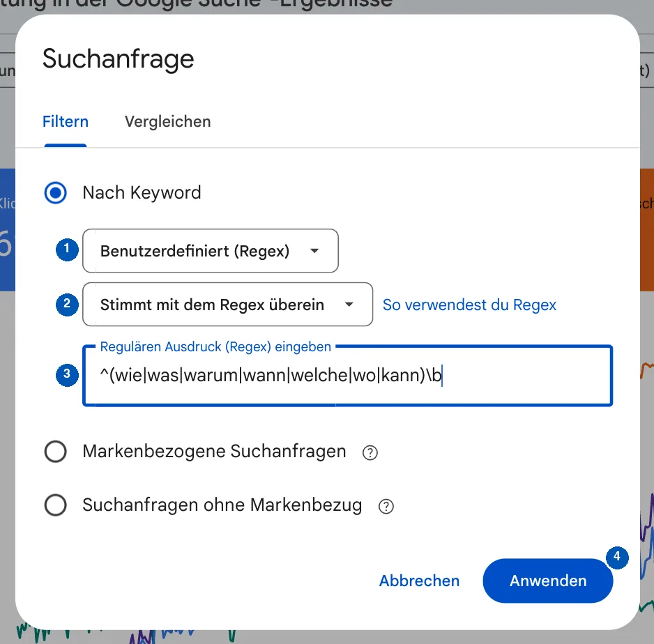Open help icon for Markenbezogene Suchanfragen
This screenshot has height=644, width=654.
click(370, 452)
